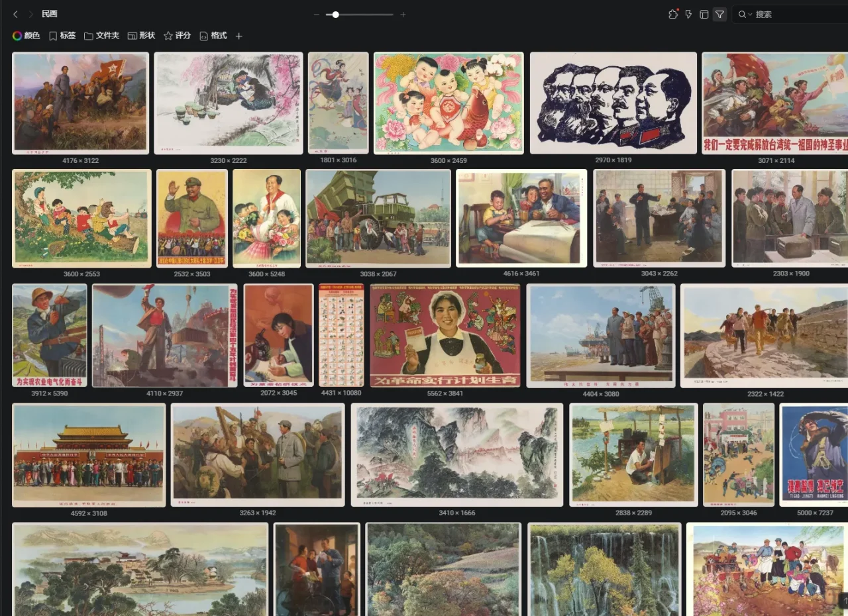Screen dimensions: 848x616
Task: Open the 文件夹 folder filter
Action: (x=101, y=36)
